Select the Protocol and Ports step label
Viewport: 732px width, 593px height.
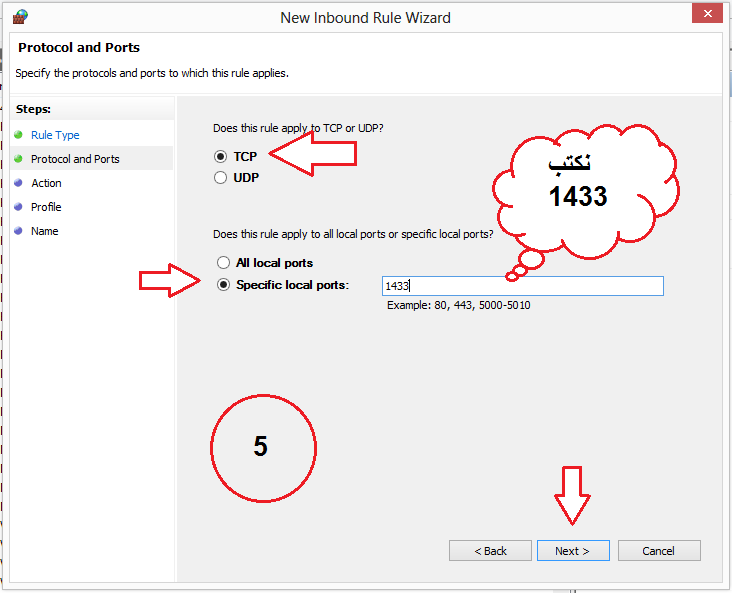(x=75, y=159)
